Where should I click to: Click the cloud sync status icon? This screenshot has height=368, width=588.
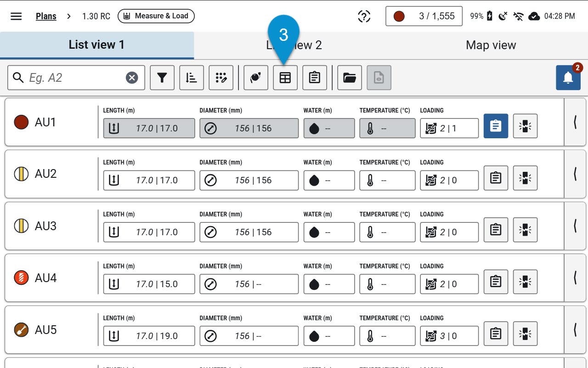[534, 16]
